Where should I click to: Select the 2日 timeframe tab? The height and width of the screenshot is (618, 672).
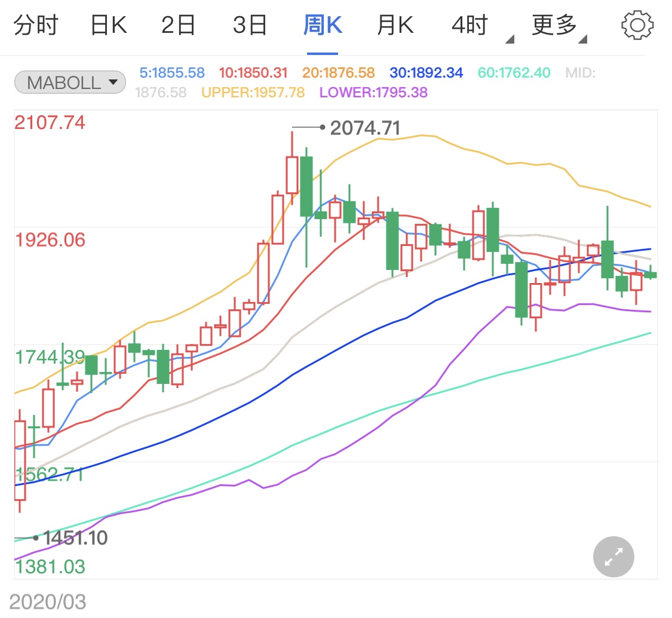click(x=178, y=25)
